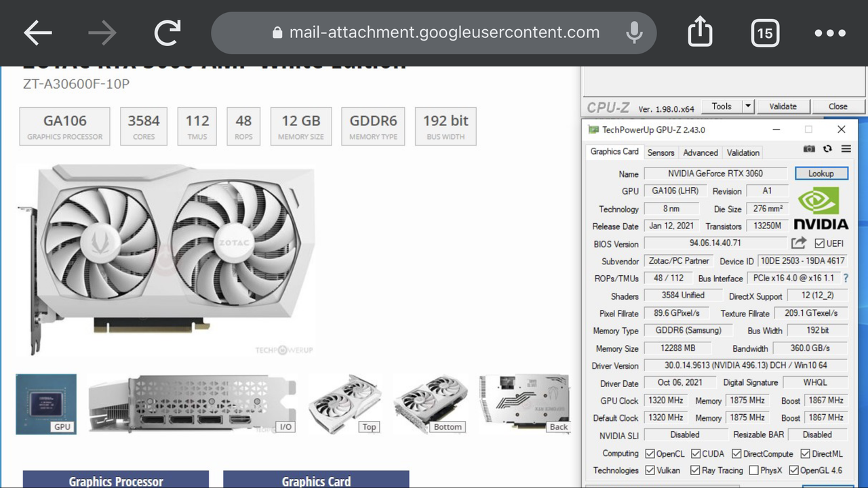868x488 pixels.
Task: Click the Lookup button in GPU-Z
Action: click(x=821, y=174)
